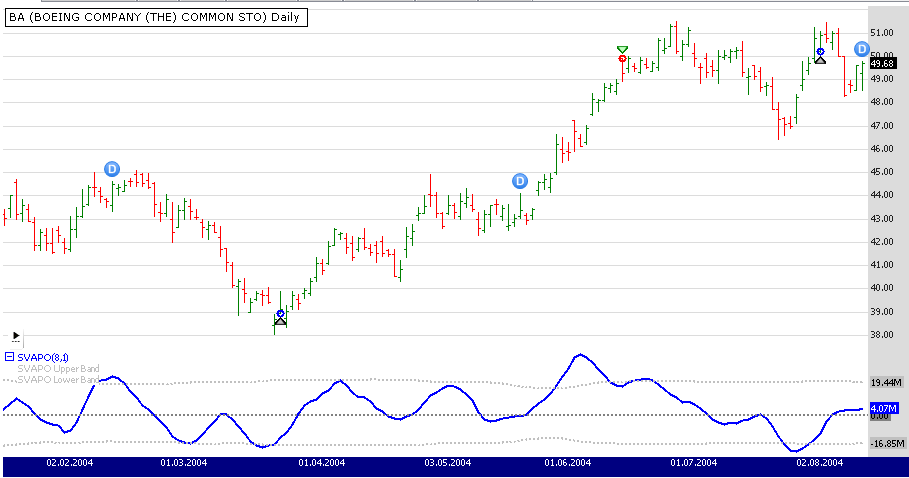Click the 01.04.2004 date on the time axis
The image size is (909, 478).
coord(322,463)
